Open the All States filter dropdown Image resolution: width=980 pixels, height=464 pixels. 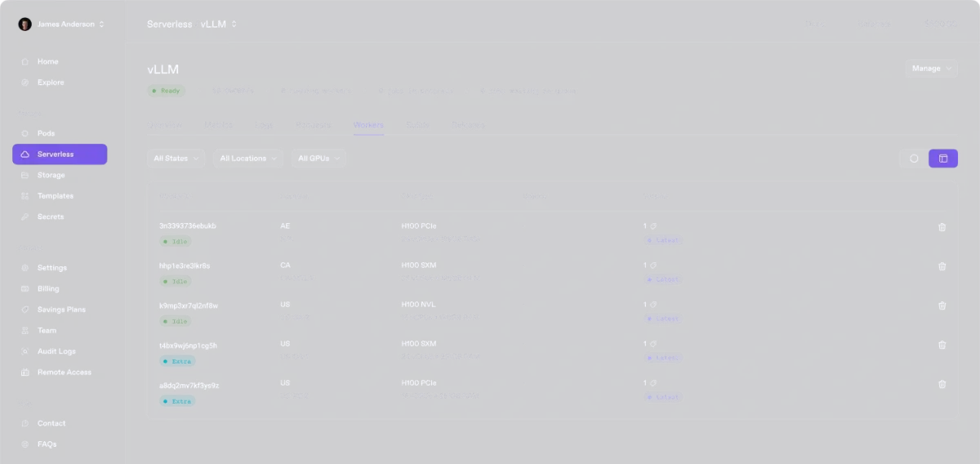point(176,158)
